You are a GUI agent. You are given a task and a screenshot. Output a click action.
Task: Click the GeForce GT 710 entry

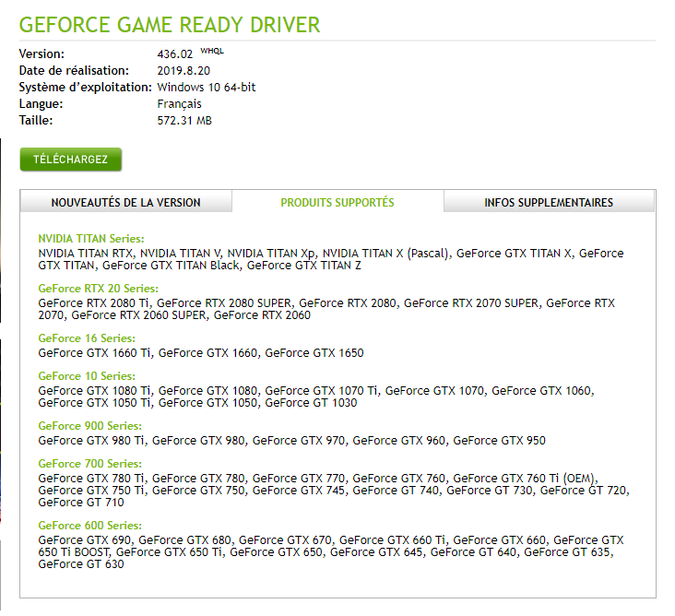coord(81,503)
